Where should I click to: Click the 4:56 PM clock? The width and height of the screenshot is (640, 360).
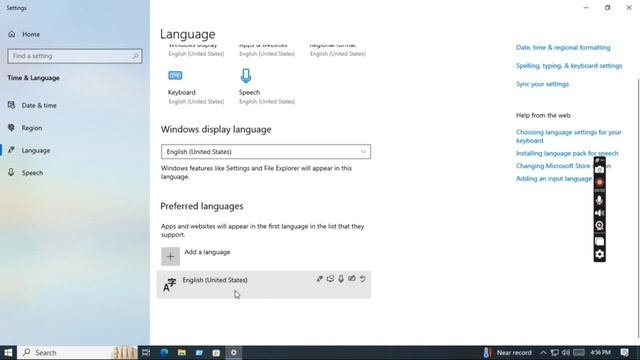coord(600,353)
